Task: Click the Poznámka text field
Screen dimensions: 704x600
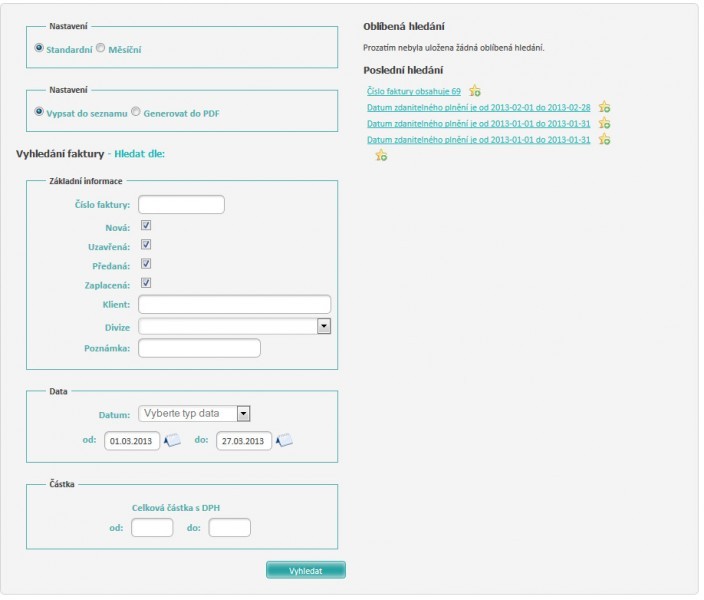Action: click(x=199, y=348)
